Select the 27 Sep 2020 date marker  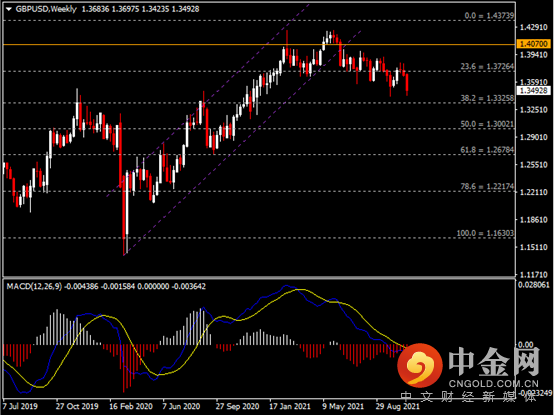pyautogui.click(x=237, y=406)
